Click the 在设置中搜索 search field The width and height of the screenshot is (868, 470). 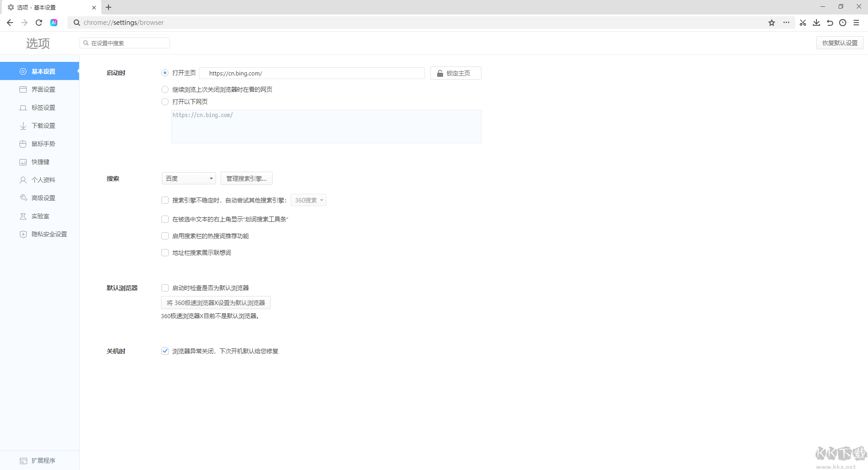pos(125,43)
